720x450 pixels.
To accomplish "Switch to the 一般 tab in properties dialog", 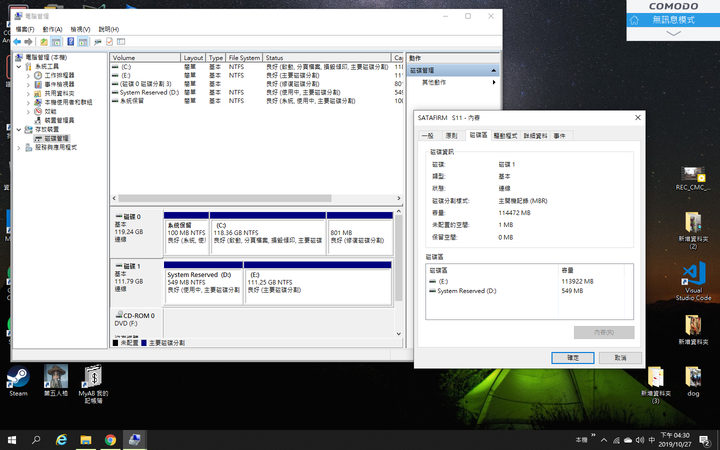I will point(428,135).
